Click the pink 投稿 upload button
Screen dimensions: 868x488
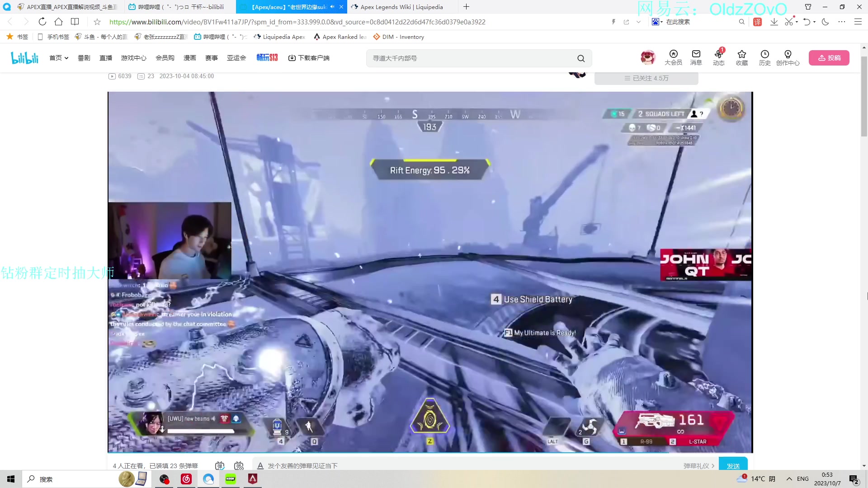click(829, 58)
